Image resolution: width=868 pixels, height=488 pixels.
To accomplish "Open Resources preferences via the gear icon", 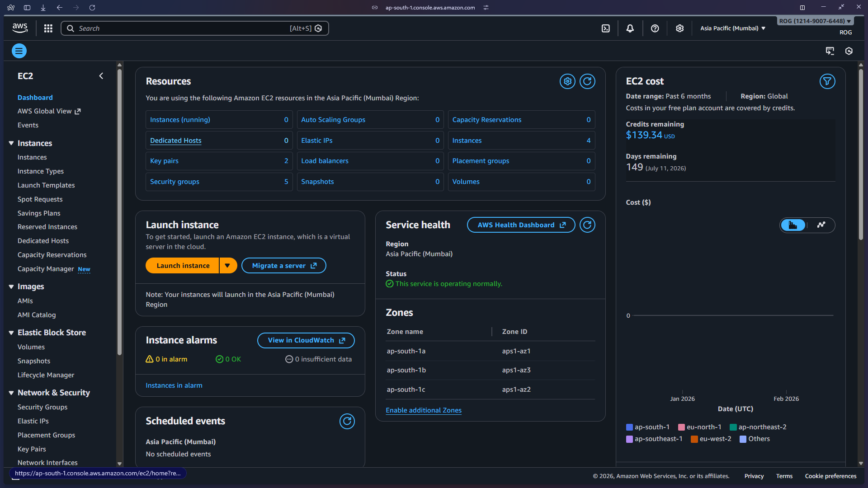I will click(x=567, y=81).
